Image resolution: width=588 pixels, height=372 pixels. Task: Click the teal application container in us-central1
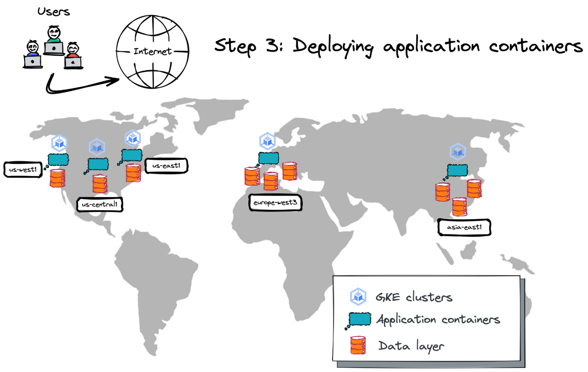click(x=98, y=164)
